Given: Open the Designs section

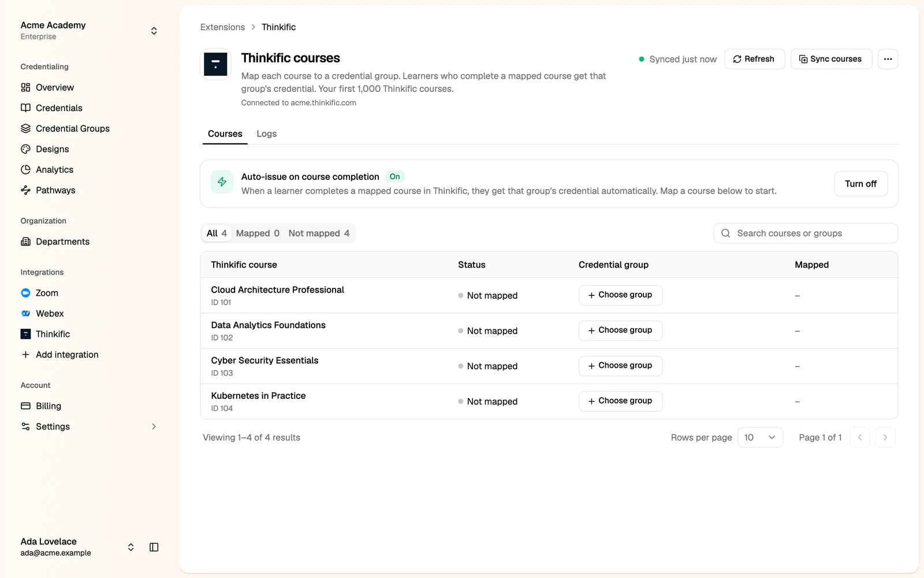Looking at the screenshot, I should (44, 149).
